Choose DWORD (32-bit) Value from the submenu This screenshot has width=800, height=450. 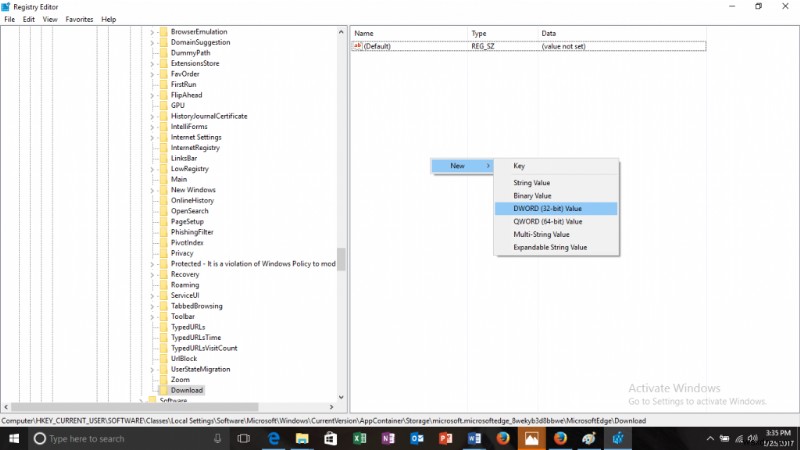point(556,208)
